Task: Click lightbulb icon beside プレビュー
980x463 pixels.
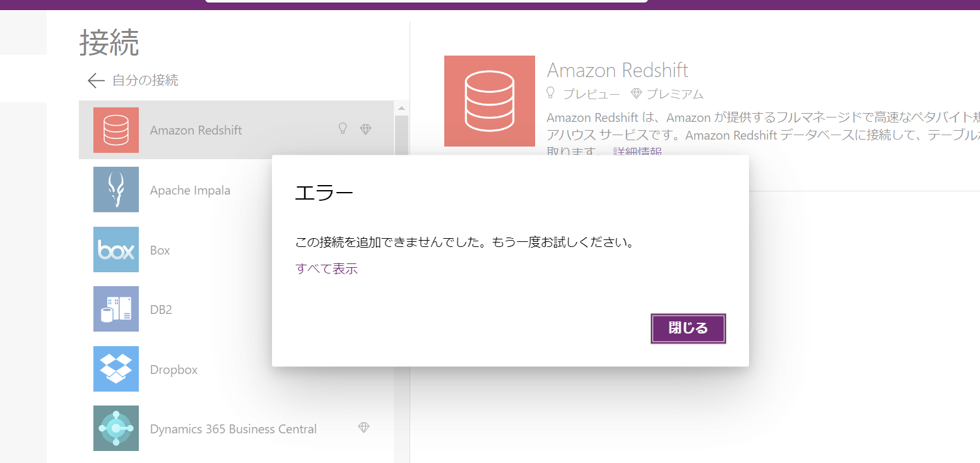Action: 551,93
